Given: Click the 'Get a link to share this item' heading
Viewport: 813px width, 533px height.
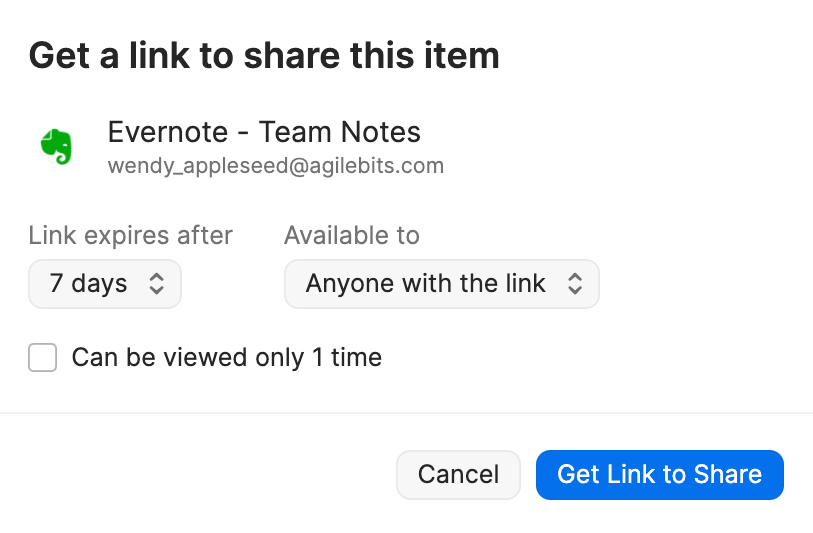Looking at the screenshot, I should [x=264, y=55].
